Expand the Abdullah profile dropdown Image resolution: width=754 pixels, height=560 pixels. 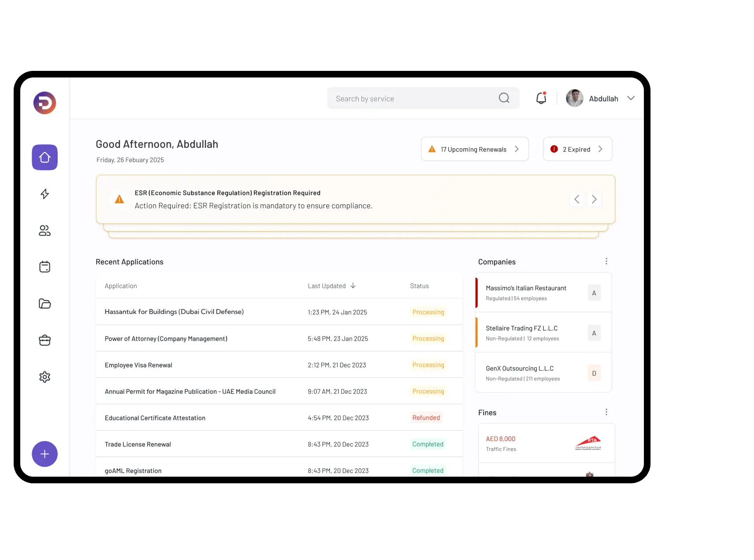pos(631,98)
